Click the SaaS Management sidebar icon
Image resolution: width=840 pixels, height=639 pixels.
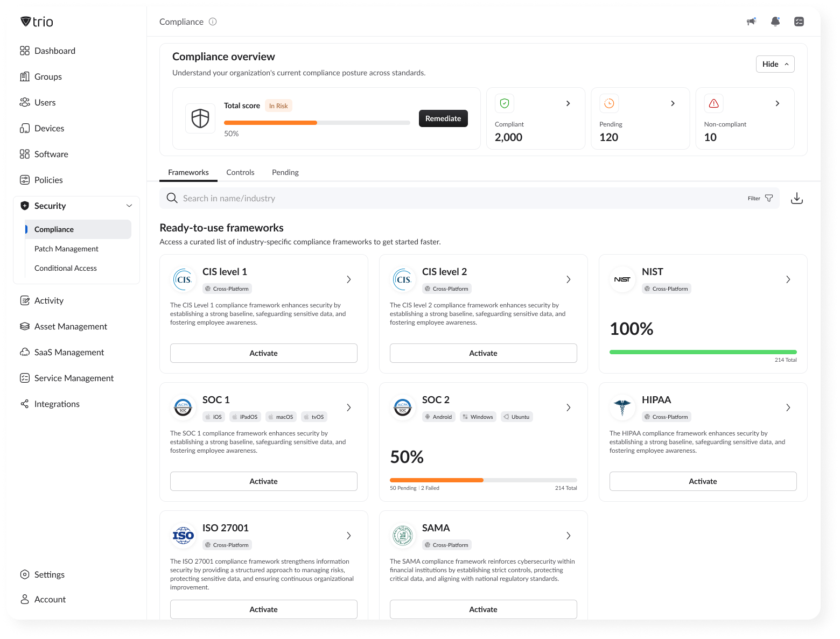point(25,352)
